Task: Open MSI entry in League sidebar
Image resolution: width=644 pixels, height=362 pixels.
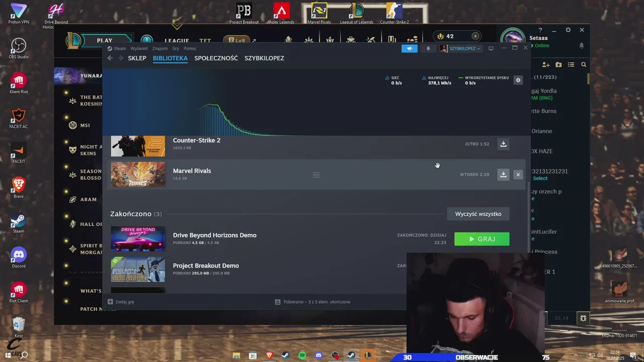Action: [x=85, y=125]
